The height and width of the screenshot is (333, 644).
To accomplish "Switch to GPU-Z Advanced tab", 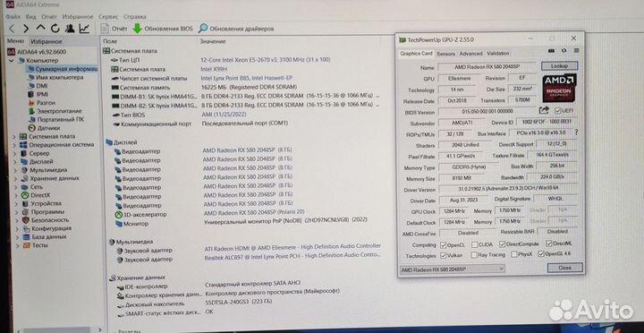I will coord(470,54).
